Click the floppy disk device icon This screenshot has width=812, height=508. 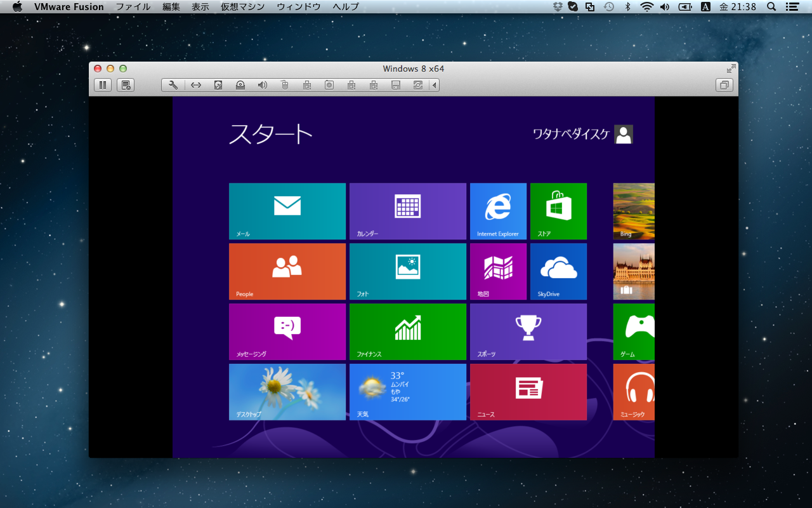396,85
